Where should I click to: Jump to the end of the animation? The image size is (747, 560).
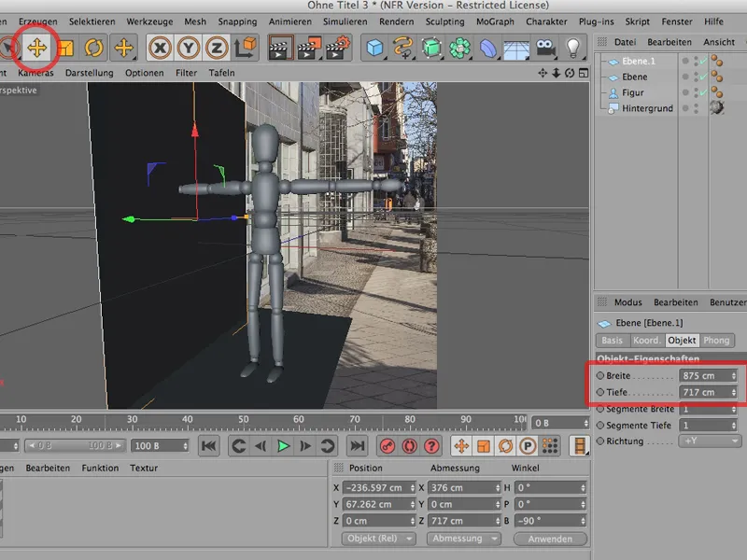coord(358,446)
